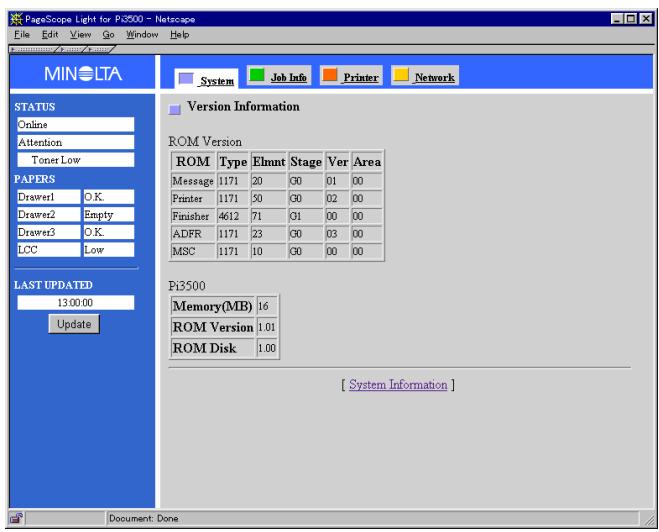
Task: Select the Drawer1 paper cell
Action: pyautogui.click(x=49, y=197)
